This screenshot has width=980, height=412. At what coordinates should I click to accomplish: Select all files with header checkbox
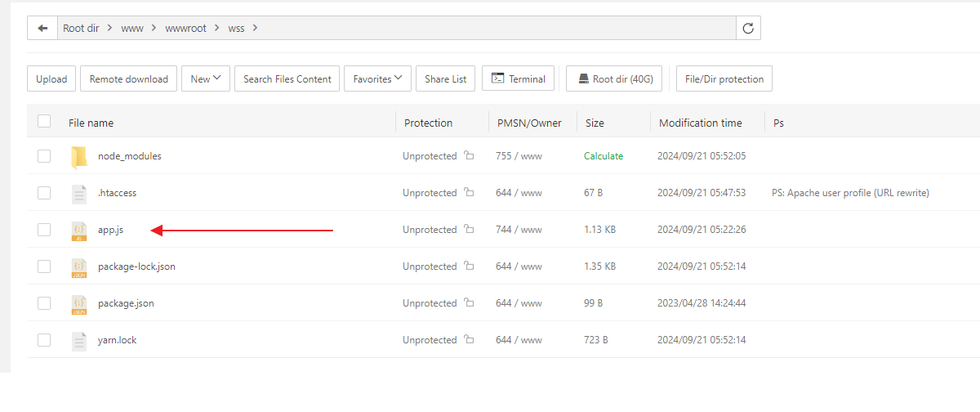[44, 122]
